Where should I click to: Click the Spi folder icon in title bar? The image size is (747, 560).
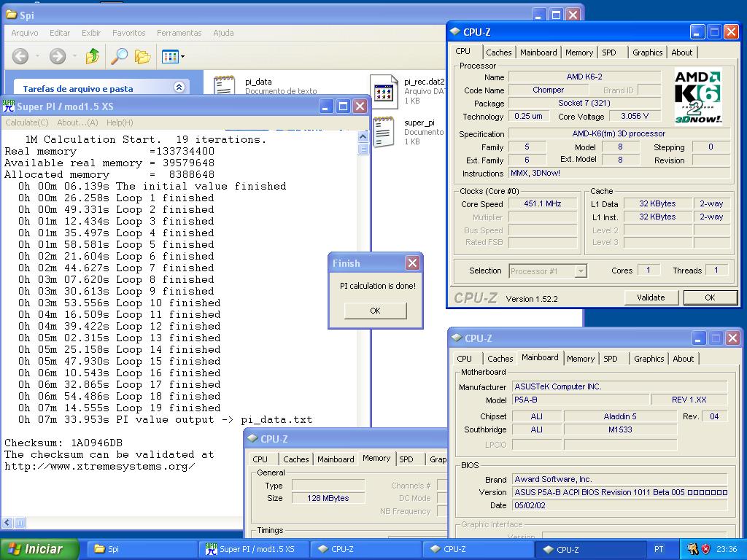pyautogui.click(x=11, y=15)
